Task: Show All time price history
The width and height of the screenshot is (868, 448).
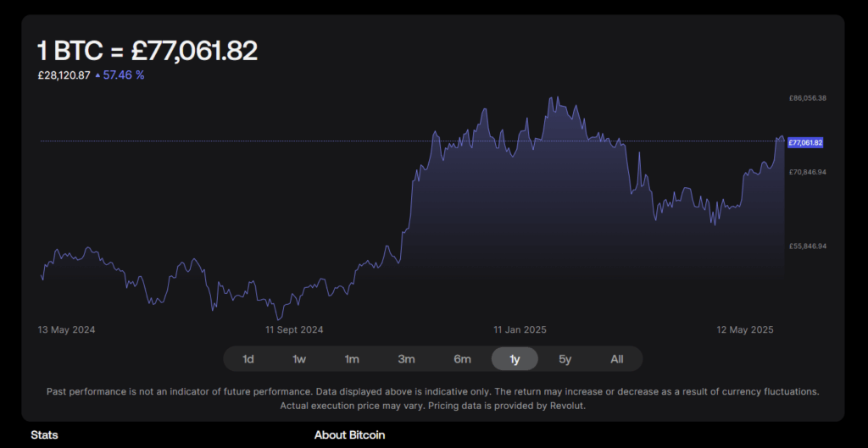Action: click(617, 359)
